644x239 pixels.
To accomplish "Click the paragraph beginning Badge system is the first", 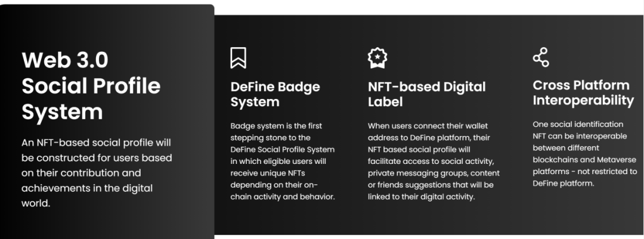I will click(283, 161).
